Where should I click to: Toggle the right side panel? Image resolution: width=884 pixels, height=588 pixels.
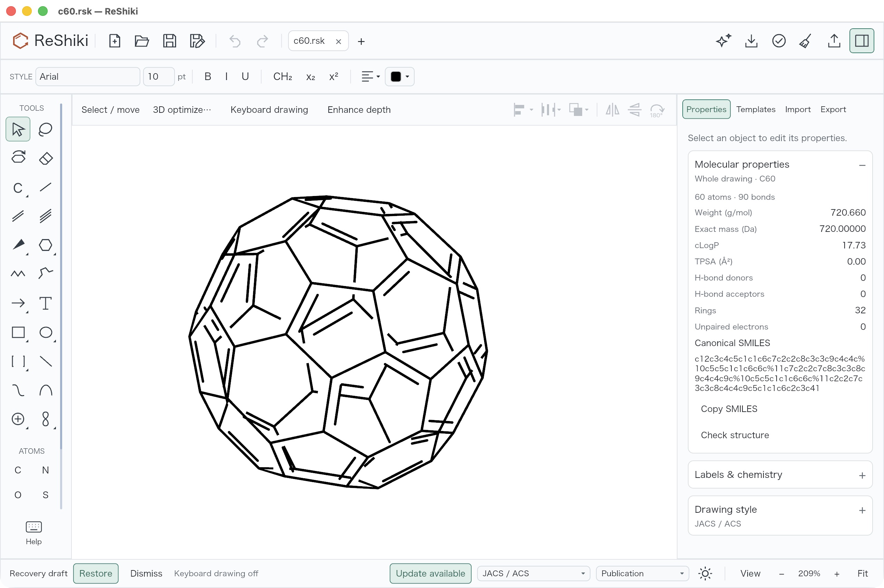coord(862,40)
